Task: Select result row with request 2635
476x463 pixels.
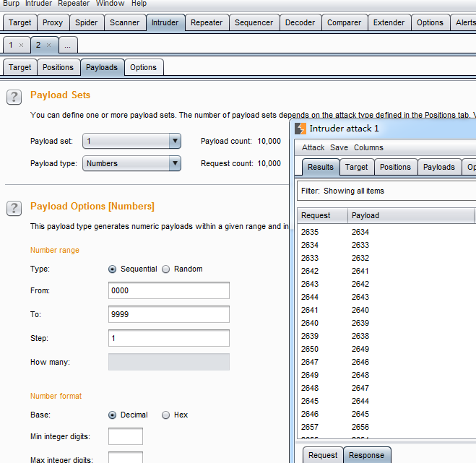Action: pos(386,233)
